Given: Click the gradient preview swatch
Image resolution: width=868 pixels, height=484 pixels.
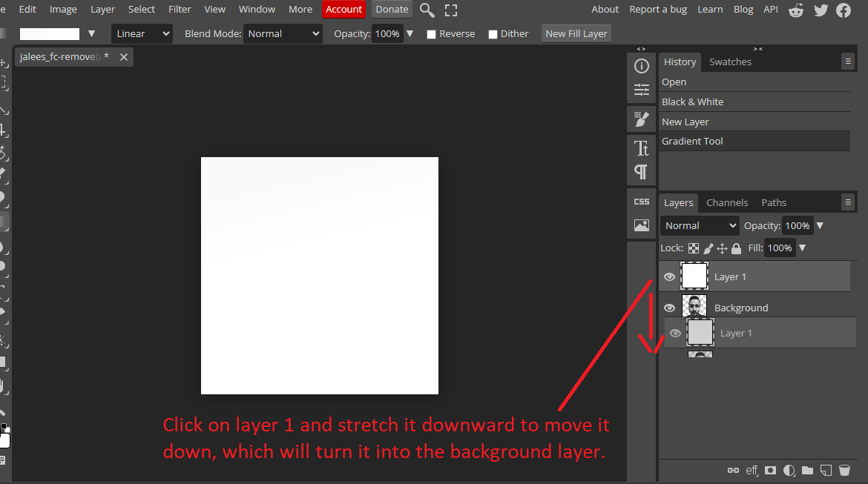Looking at the screenshot, I should (x=50, y=34).
